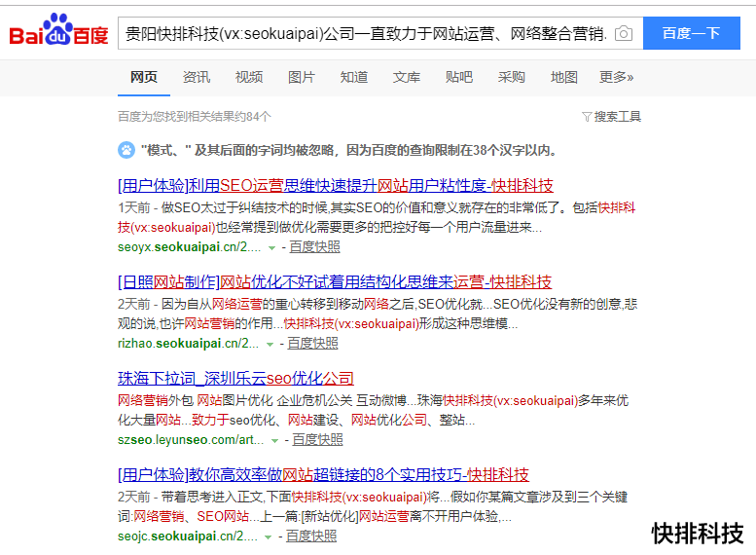The image size is (756, 555).
Task: Click the Baidu logo
Action: click(x=58, y=30)
